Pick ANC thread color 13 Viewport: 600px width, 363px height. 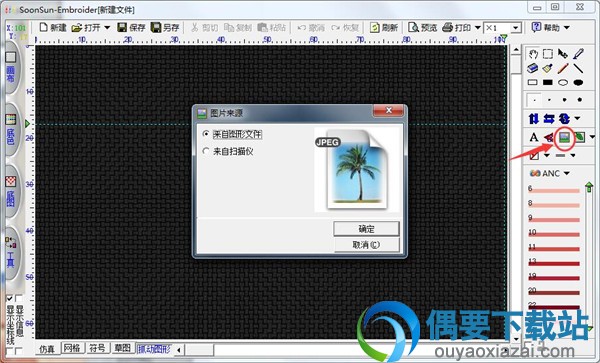554,263
